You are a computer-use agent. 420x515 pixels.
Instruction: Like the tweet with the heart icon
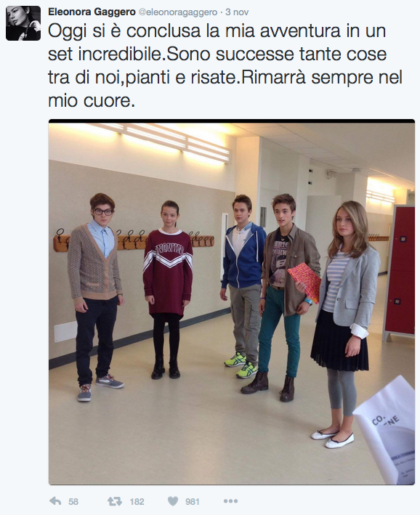click(x=173, y=501)
